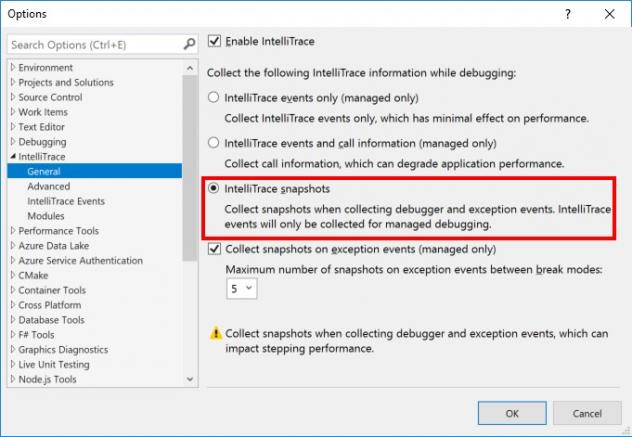
Task: Choose the IntelliTrace snapshots radio button
Action: [x=213, y=188]
